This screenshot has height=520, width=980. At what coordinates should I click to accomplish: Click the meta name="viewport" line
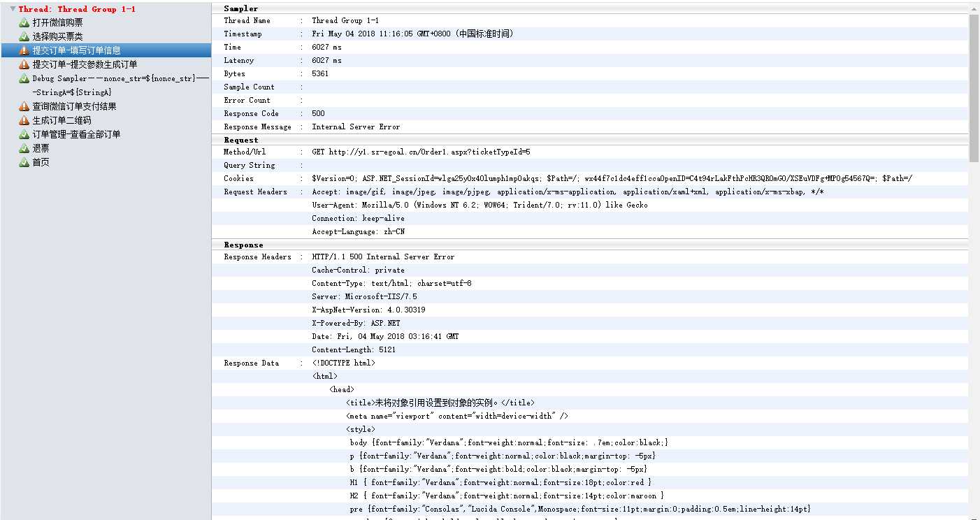pos(457,416)
